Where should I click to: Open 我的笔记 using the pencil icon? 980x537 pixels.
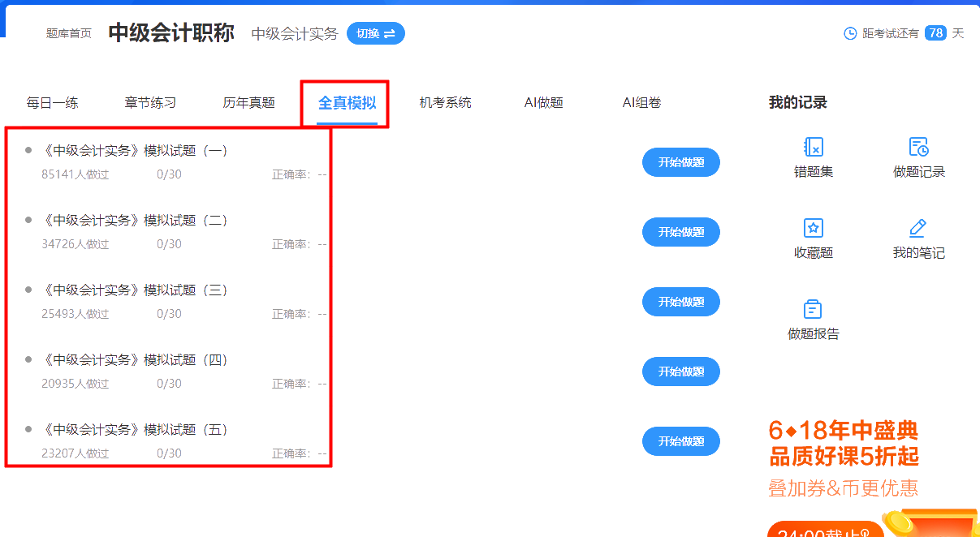tap(918, 230)
